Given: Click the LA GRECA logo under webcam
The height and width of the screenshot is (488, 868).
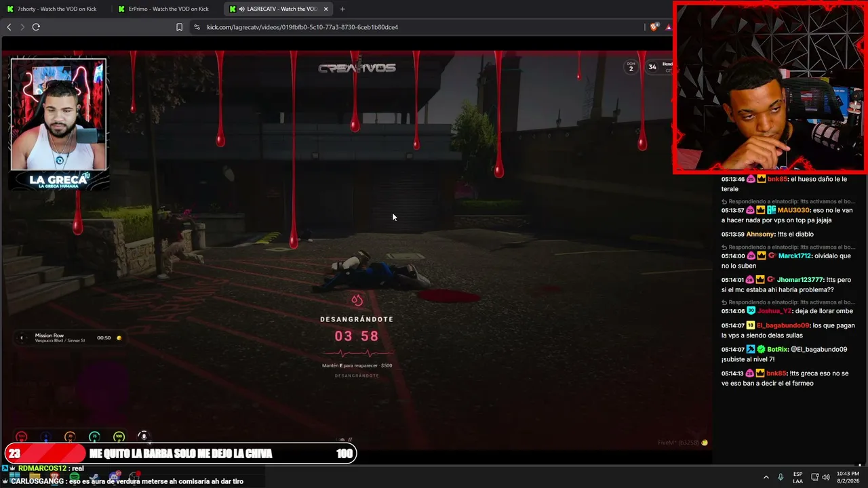Looking at the screenshot, I should pos(59,181).
